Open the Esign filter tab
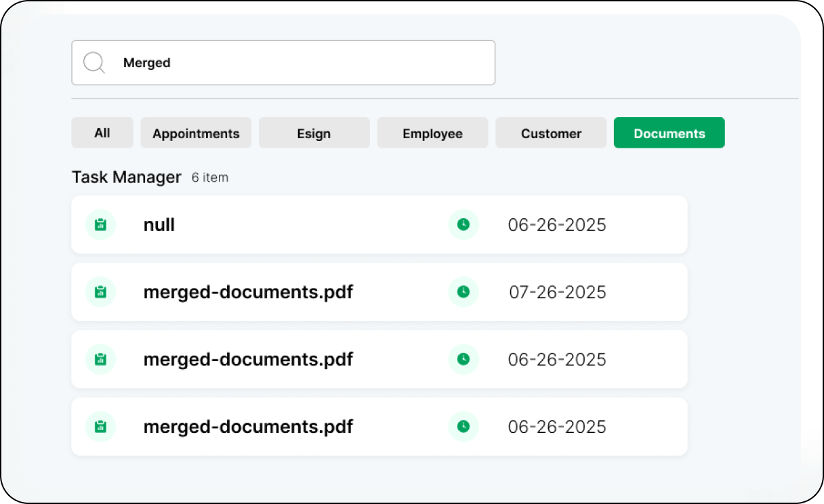Image resolution: width=824 pixels, height=504 pixels. pyautogui.click(x=314, y=133)
